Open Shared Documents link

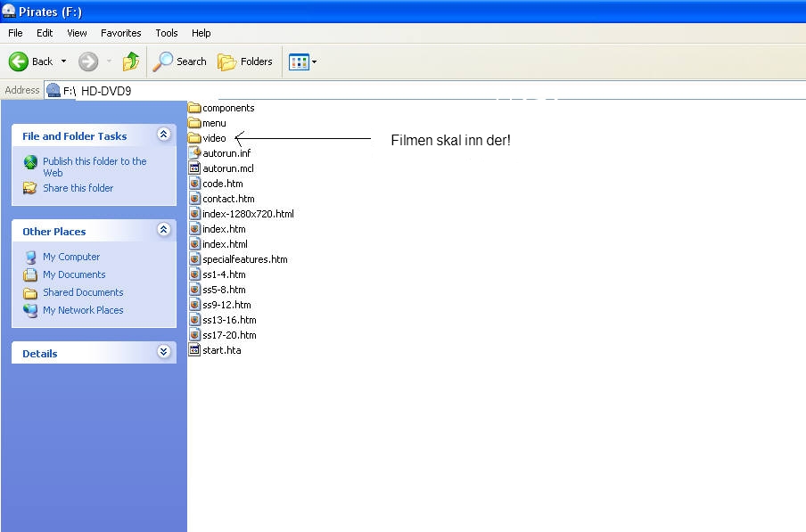click(83, 292)
